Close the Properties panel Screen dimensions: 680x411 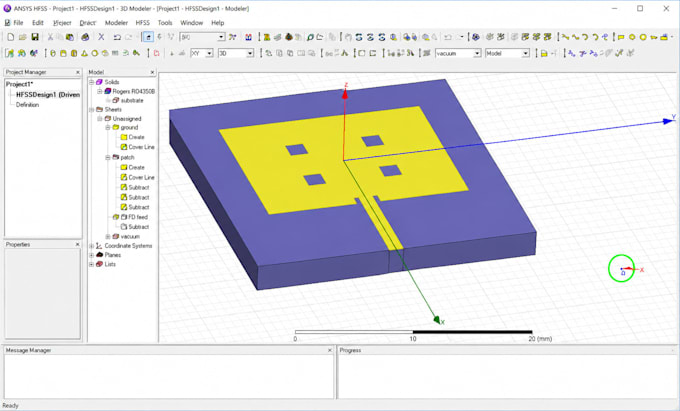(78, 245)
